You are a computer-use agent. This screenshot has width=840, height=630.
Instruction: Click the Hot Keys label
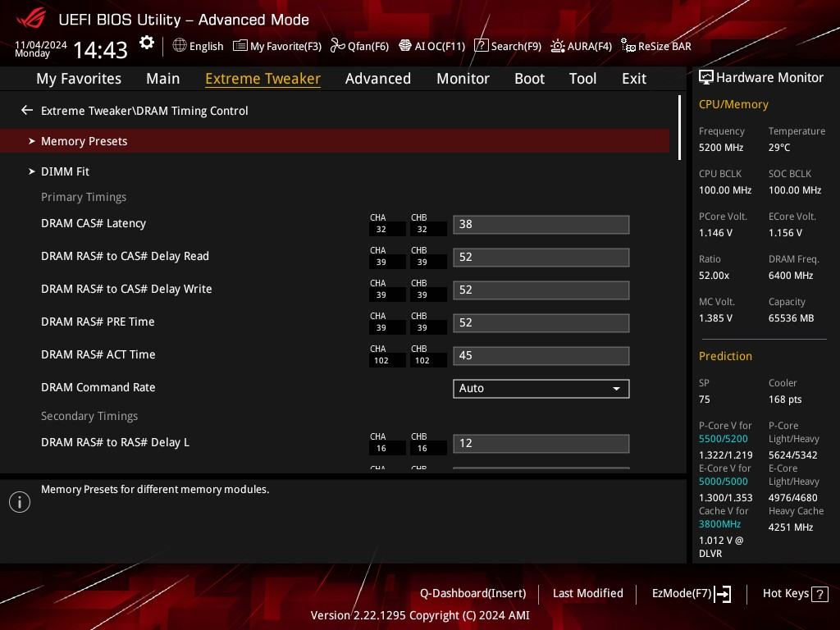point(785,594)
